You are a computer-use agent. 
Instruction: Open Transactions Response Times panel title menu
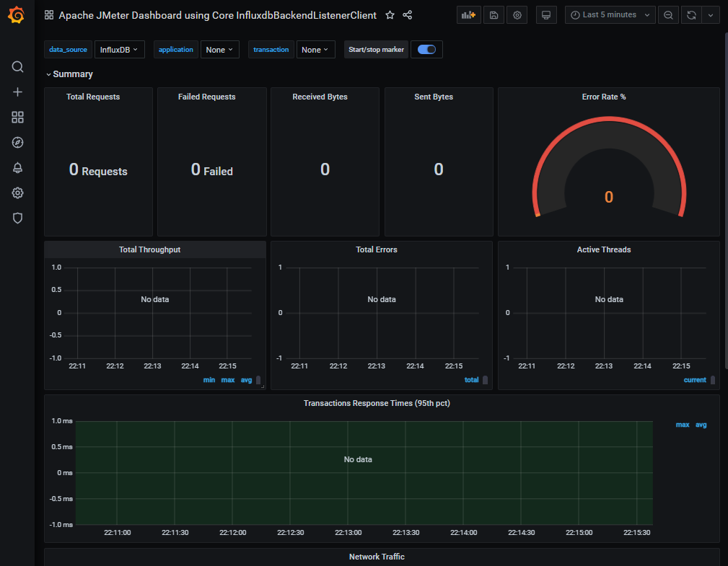(377, 403)
